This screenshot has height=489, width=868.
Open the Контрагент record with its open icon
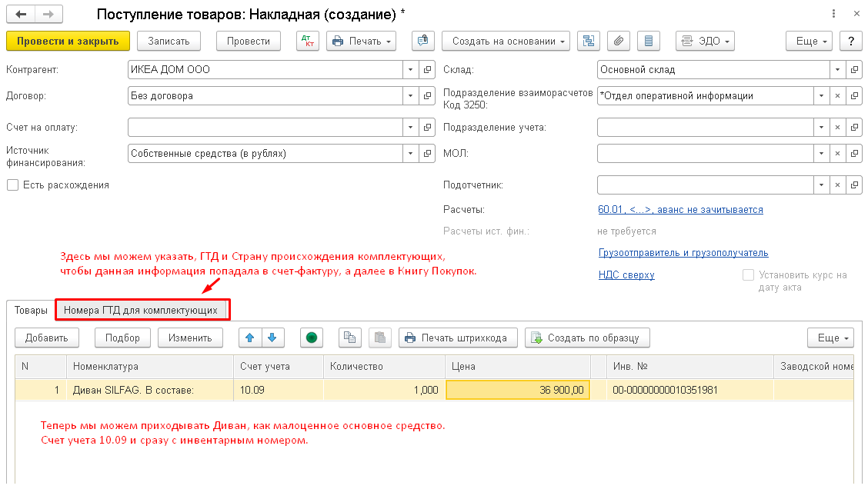click(x=427, y=70)
